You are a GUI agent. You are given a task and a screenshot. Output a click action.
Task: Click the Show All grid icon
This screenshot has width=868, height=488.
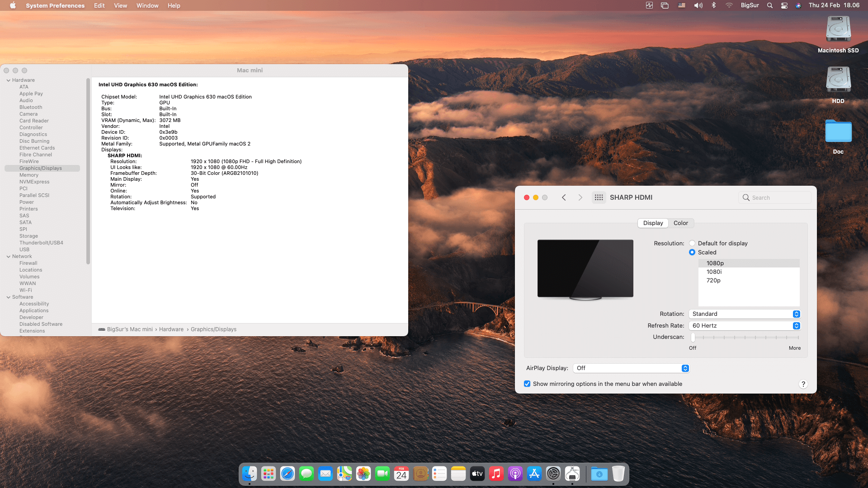[599, 197]
